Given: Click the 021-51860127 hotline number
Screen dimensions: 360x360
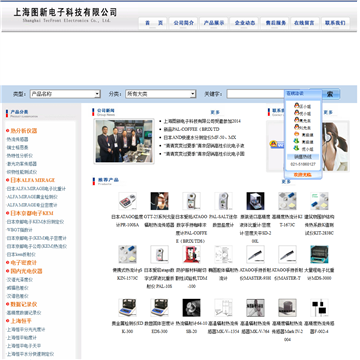Looking at the screenshot, I should [x=303, y=164].
